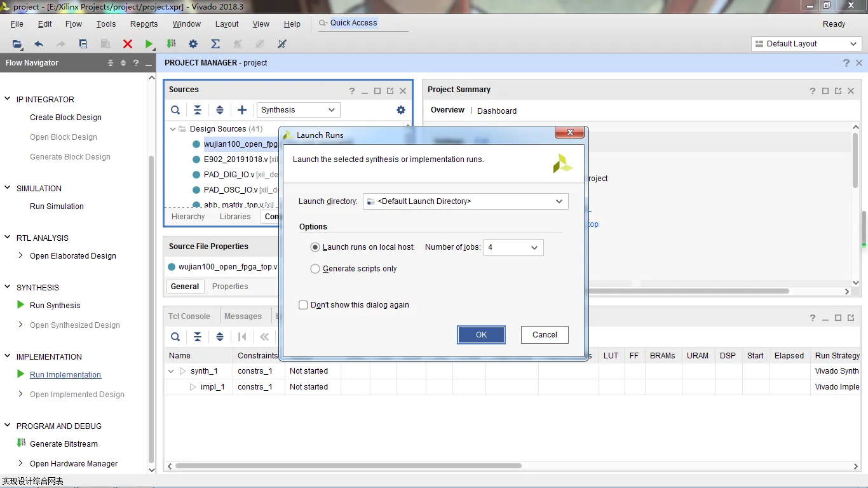
Task: Open the Properties tab for source file
Action: 230,287
